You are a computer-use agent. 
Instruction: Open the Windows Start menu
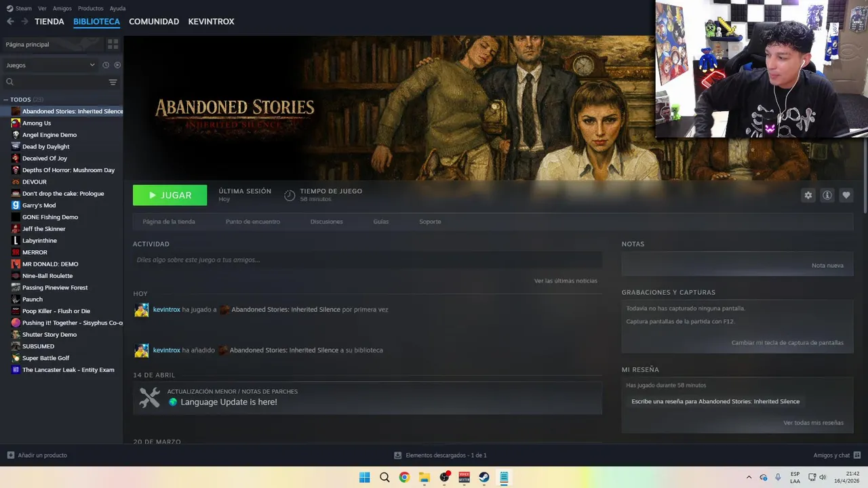pos(364,477)
